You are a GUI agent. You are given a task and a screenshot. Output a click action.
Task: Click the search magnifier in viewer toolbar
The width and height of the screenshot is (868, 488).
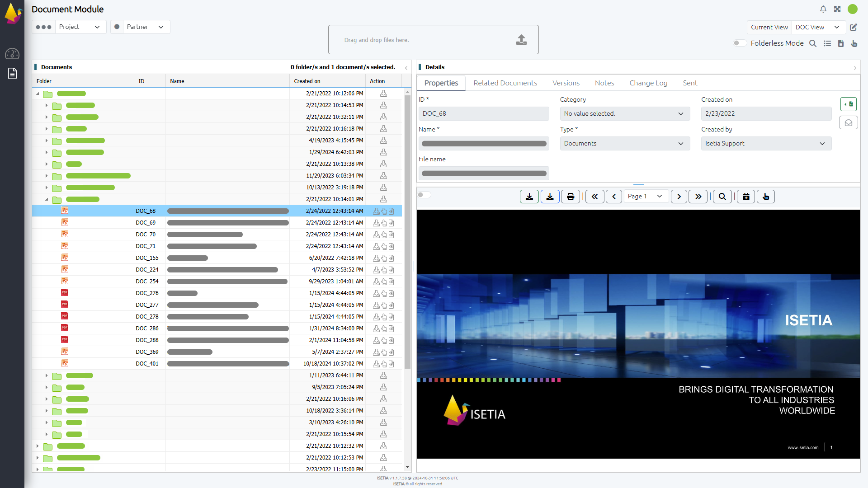click(722, 197)
